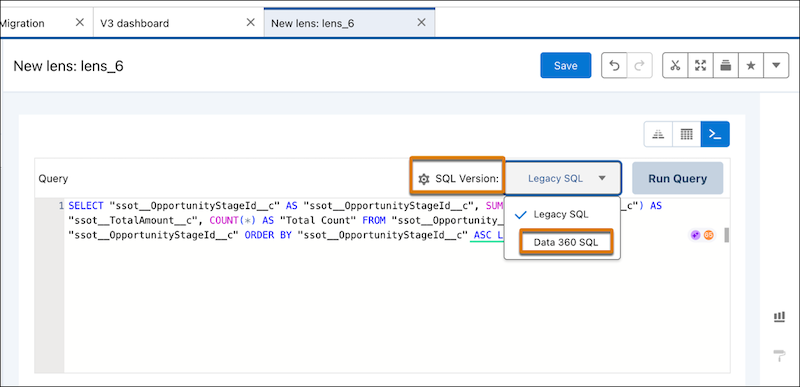Open the more-actions dropdown arrow
This screenshot has width=800, height=387.
(776, 65)
